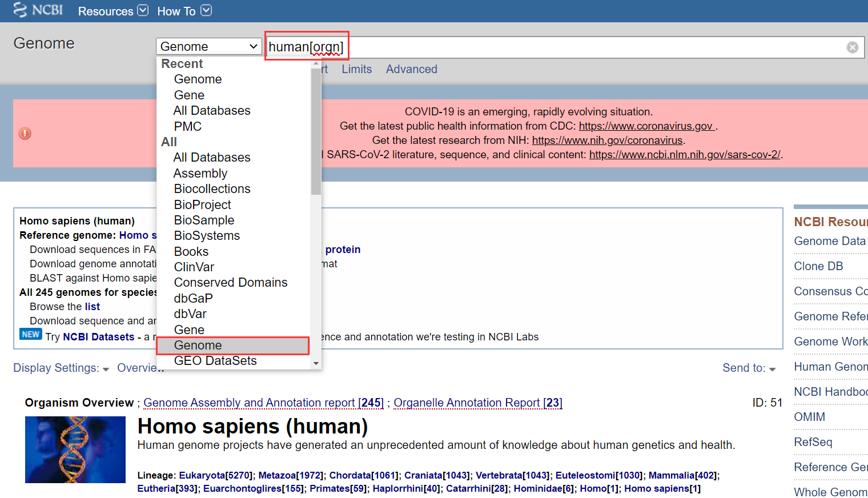
Task: Open NCBI Handbook resource link
Action: [831, 392]
